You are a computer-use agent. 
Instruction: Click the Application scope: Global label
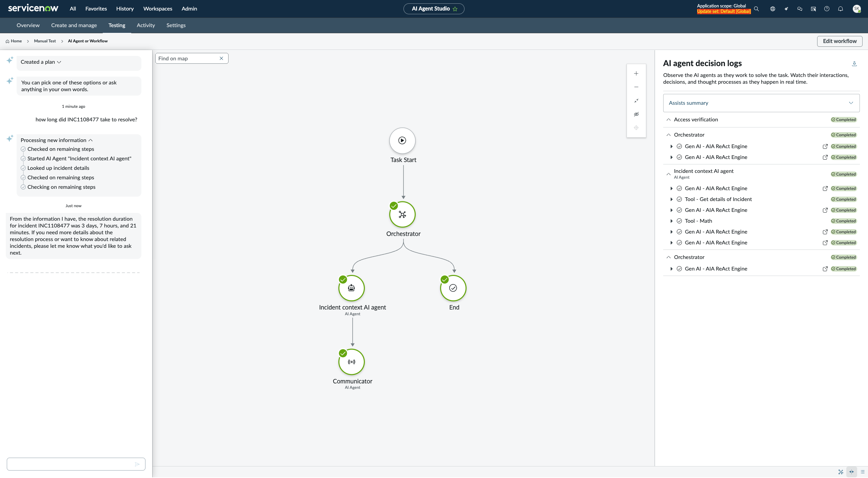coord(722,6)
